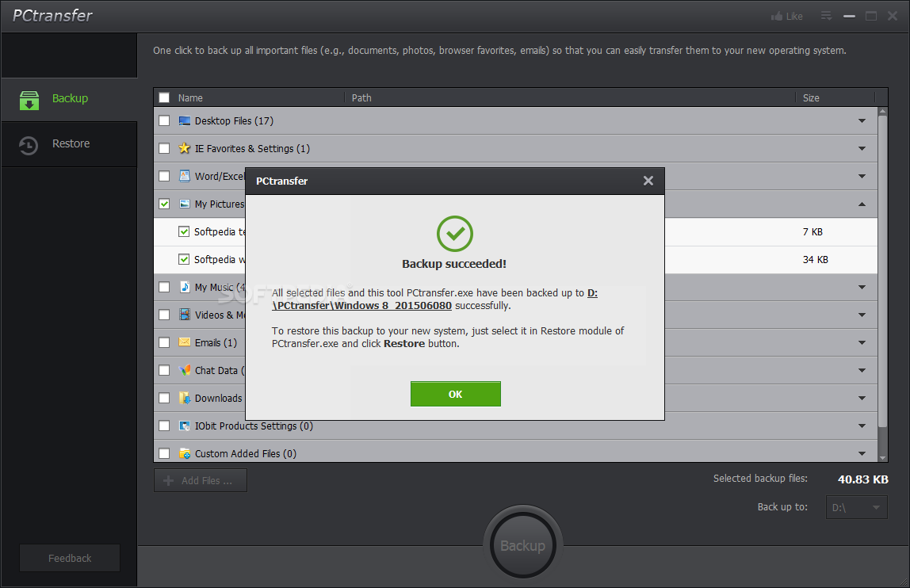Expand the IObit Products Settings arrow

pyautogui.click(x=862, y=426)
